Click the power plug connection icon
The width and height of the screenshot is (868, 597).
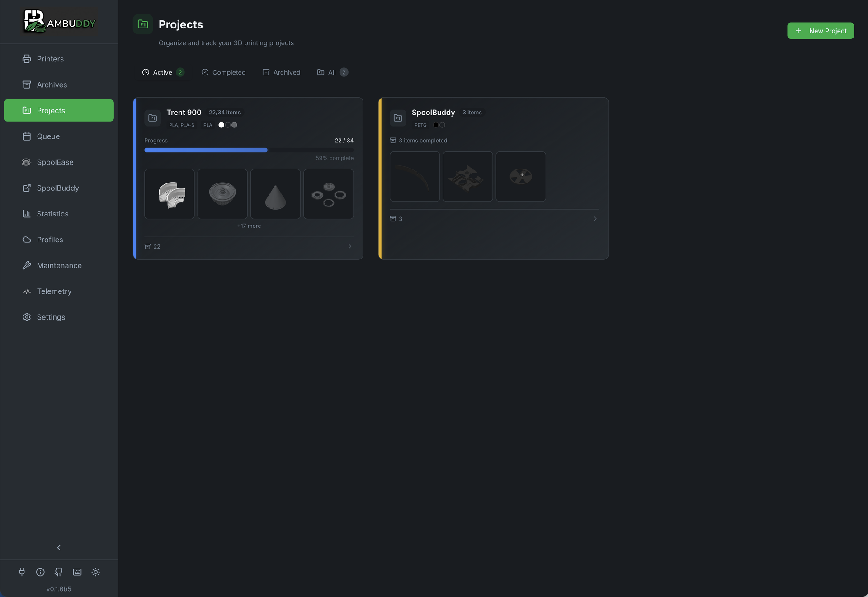pos(22,572)
